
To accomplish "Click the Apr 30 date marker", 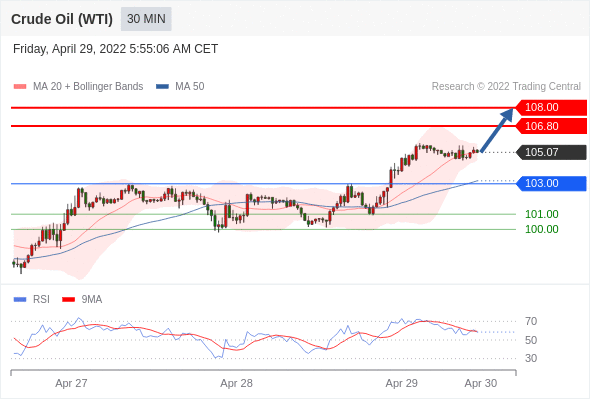I will tap(481, 383).
